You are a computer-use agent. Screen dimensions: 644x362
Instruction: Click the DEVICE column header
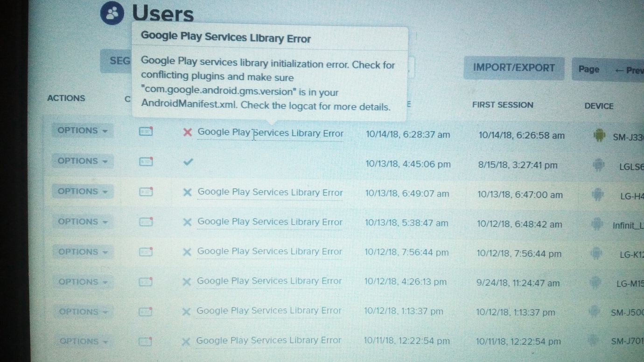[x=599, y=106]
